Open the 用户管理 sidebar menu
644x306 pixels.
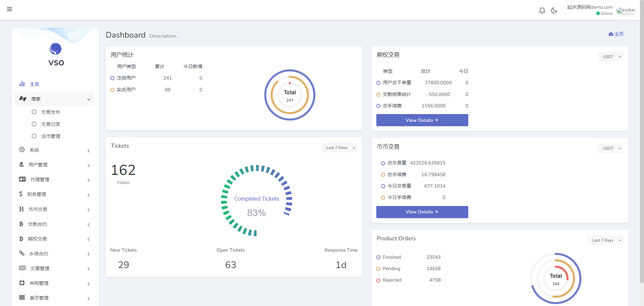(x=38, y=165)
